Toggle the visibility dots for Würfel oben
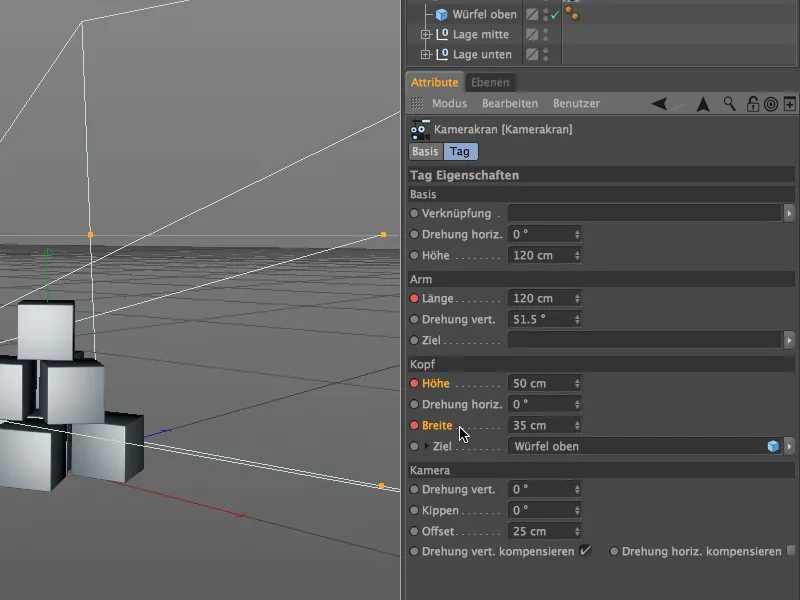Image resolution: width=800 pixels, height=600 pixels. click(x=545, y=14)
